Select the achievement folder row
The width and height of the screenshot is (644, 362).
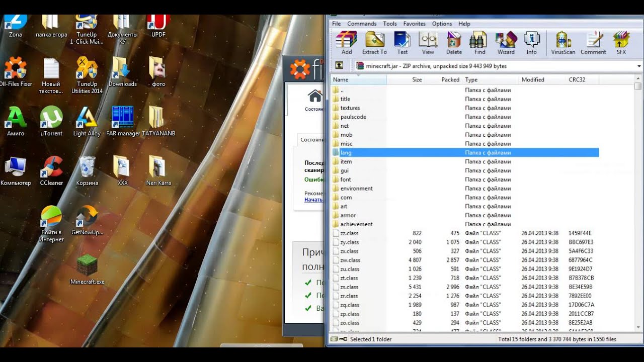point(465,224)
